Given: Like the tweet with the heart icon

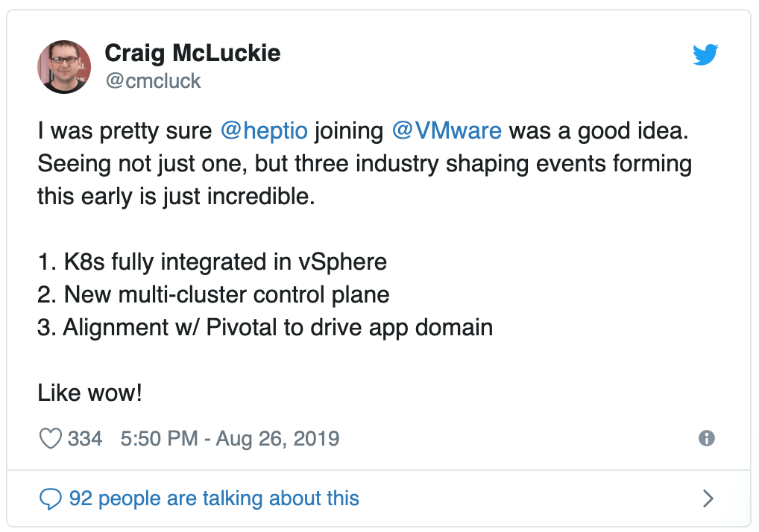Looking at the screenshot, I should click(51, 439).
